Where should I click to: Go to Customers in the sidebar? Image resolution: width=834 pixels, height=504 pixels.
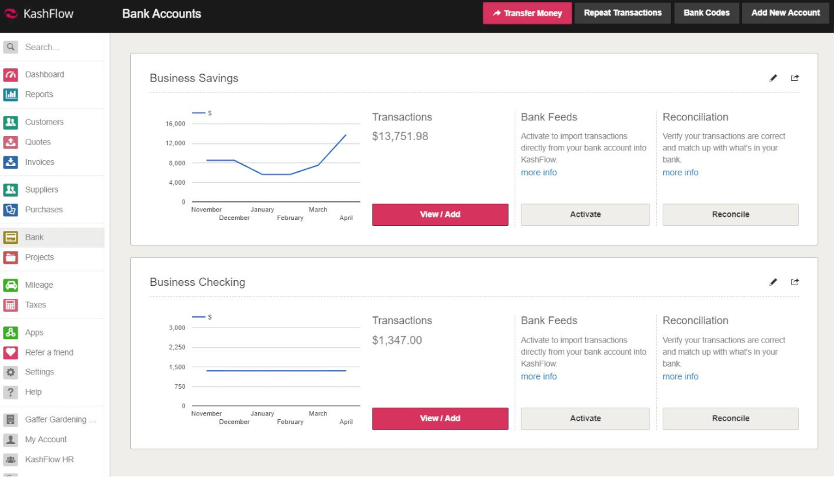[44, 122]
